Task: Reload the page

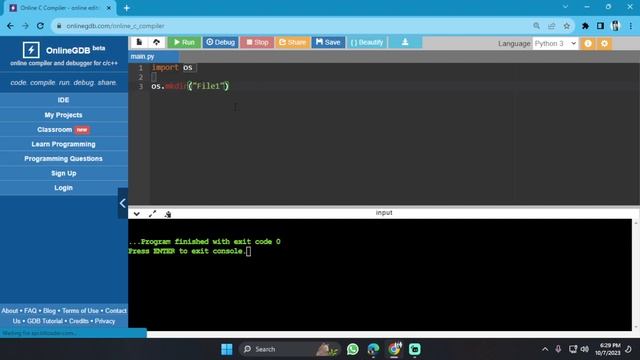Action: tap(40, 26)
